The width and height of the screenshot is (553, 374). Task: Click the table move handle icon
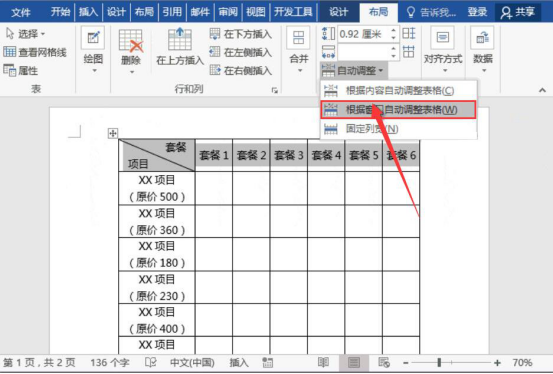point(113,133)
